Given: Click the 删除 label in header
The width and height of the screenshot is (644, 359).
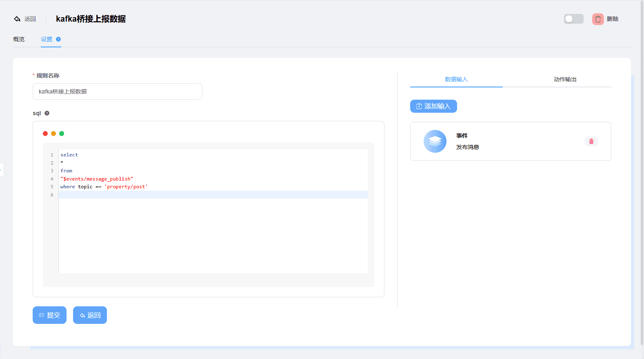Looking at the screenshot, I should (613, 19).
